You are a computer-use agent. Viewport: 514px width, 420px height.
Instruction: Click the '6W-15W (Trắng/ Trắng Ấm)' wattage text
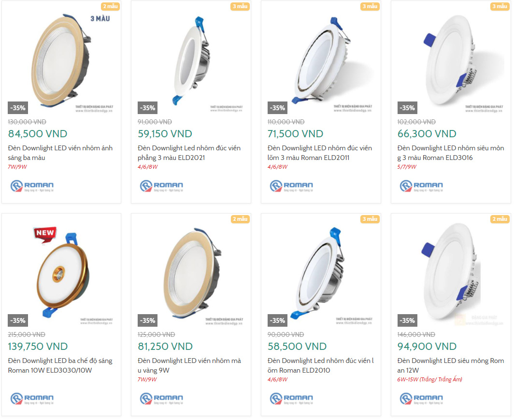pos(429,379)
